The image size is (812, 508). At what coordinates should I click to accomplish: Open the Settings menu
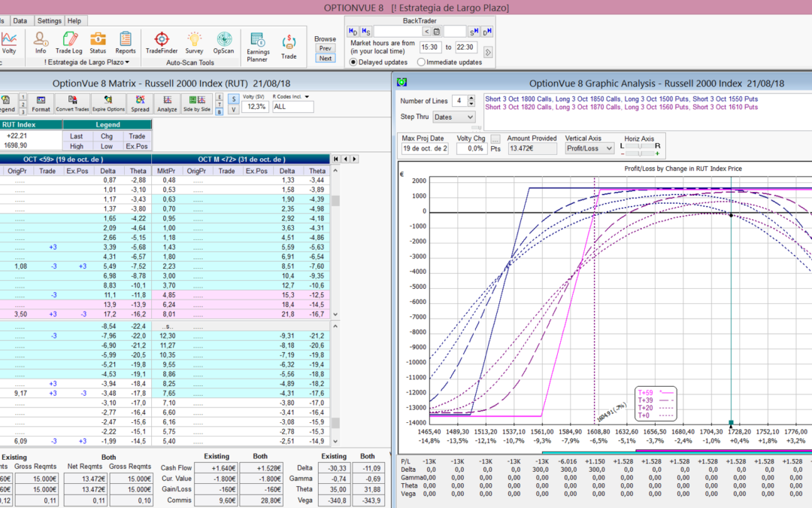pyautogui.click(x=49, y=21)
